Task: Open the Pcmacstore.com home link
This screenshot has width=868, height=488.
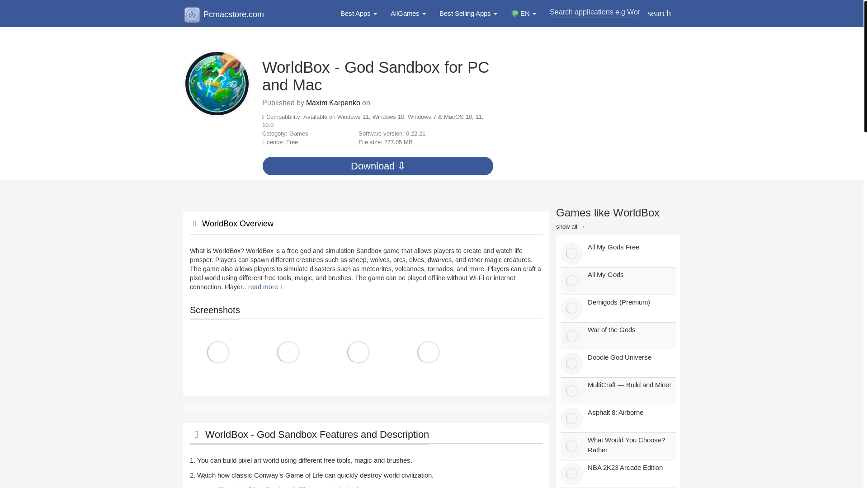Action: click(233, 14)
